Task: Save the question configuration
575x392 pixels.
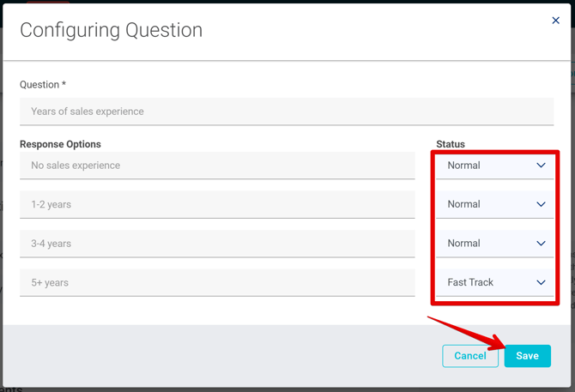Action: coord(527,356)
